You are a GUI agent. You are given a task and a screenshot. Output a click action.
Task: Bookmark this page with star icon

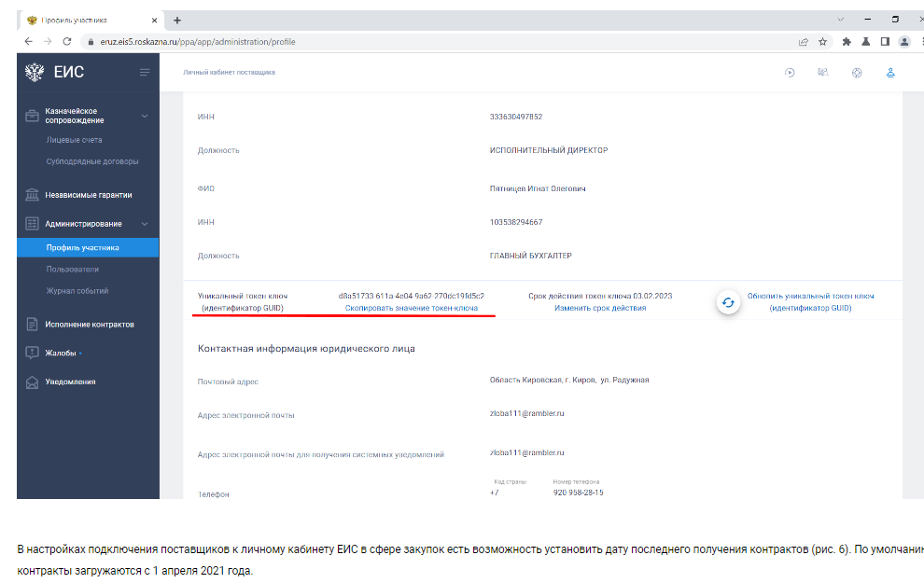point(822,42)
